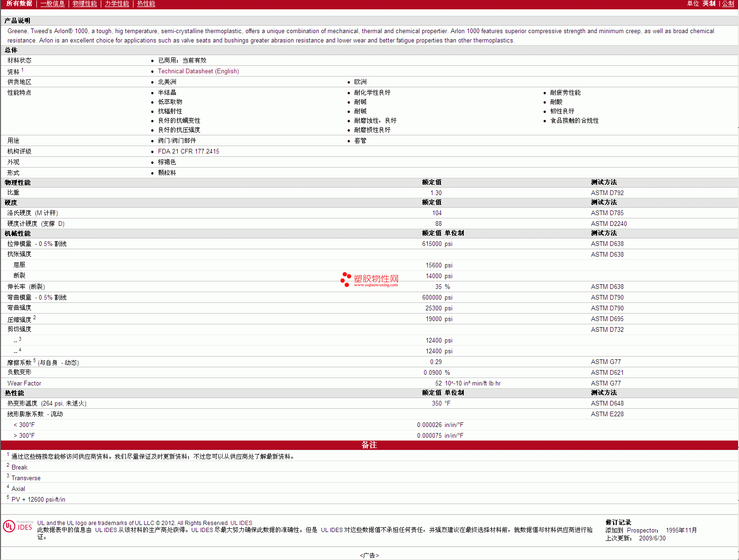Click the 负载变形 row label
This screenshot has height=560, width=739.
19,372
